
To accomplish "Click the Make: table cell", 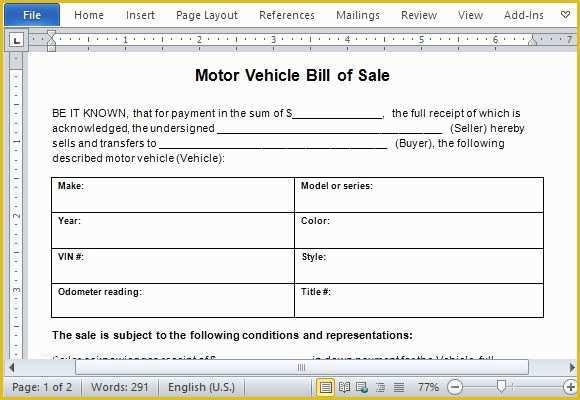I will point(173,195).
